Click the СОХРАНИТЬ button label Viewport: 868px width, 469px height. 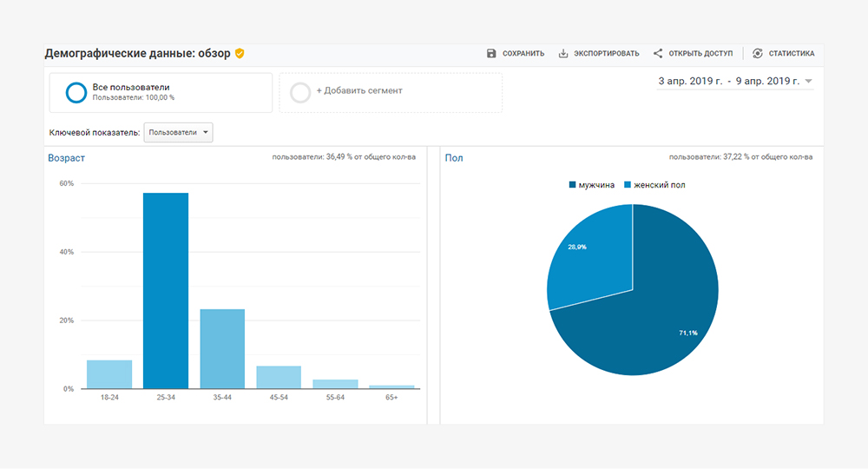coord(523,54)
